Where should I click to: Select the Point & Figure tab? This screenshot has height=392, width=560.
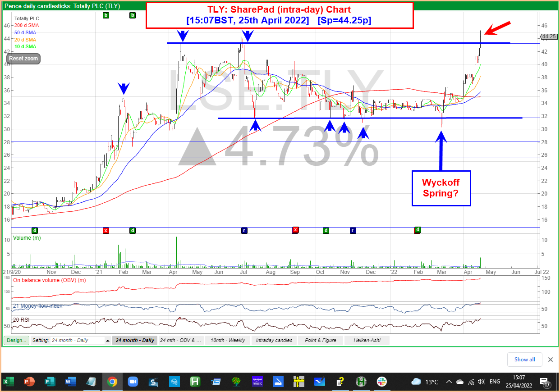(320, 340)
